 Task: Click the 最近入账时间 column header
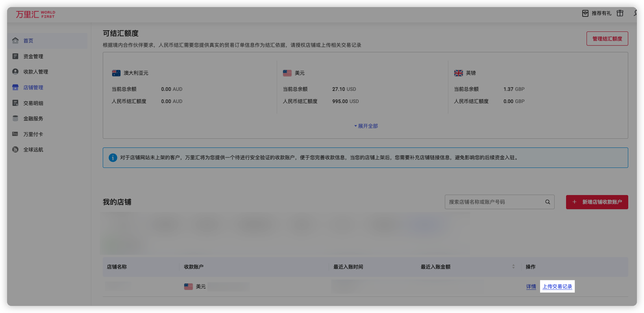coord(348,267)
